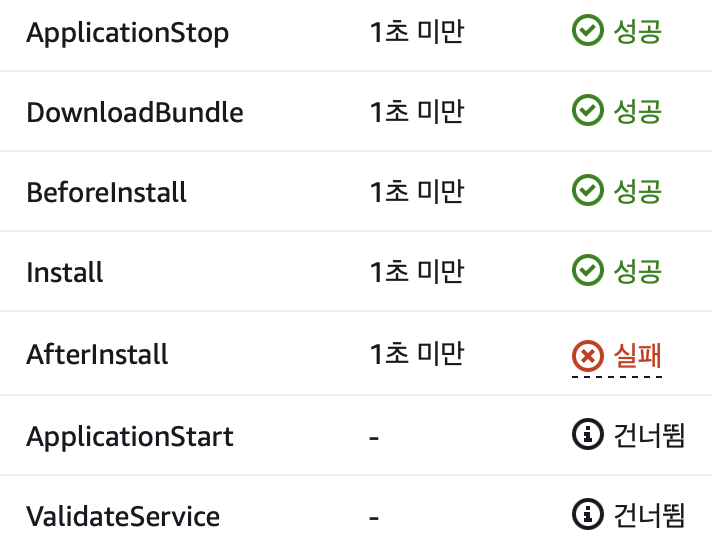Viewport: 712px width, 548px height.
Task: Click the Install event success icon
Action: click(x=588, y=270)
